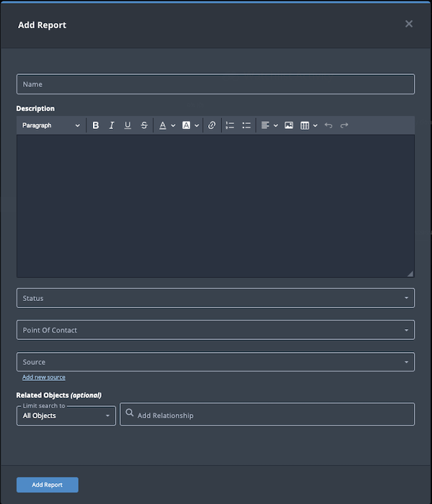The image size is (432, 504).
Task: Click the Add Relationship search field
Action: (x=267, y=414)
